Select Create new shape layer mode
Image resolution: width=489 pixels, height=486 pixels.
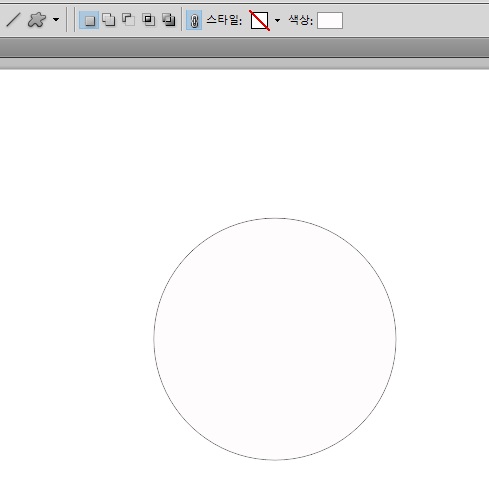coord(89,20)
